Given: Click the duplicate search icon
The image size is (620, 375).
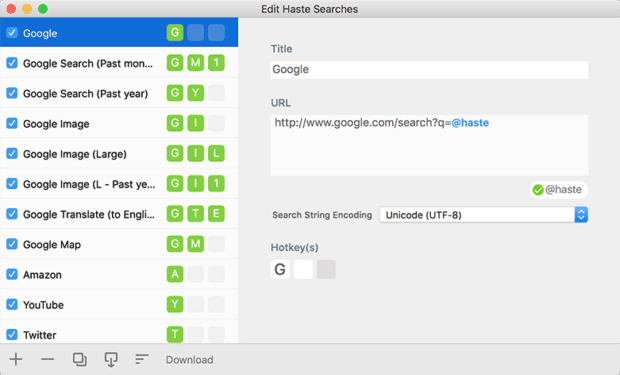Looking at the screenshot, I should coord(79,359).
